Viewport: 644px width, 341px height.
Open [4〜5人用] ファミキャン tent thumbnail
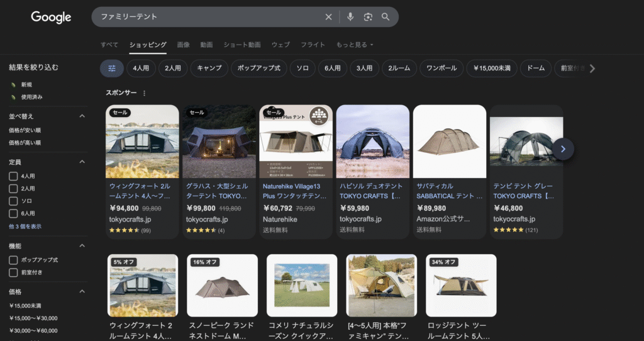click(382, 286)
